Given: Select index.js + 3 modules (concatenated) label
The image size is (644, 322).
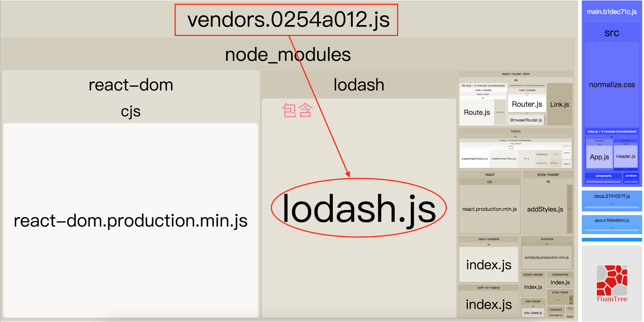Looking at the screenshot, I should [x=611, y=132].
